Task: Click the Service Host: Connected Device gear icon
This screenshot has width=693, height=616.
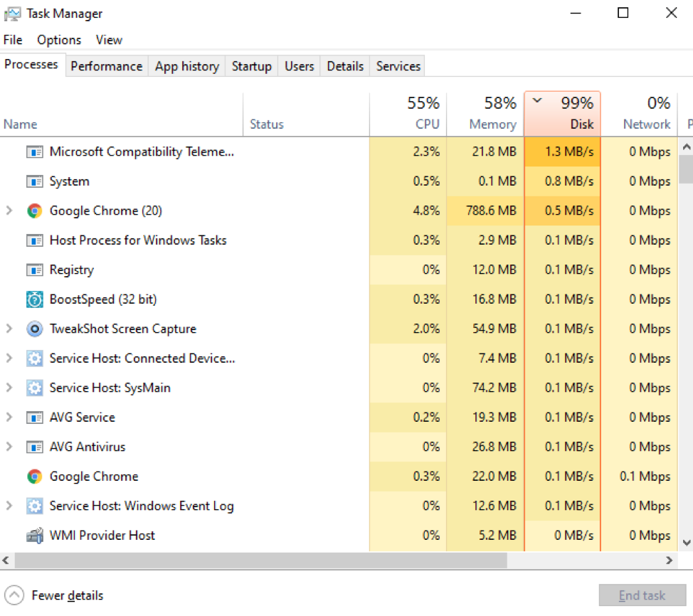Action: (x=34, y=359)
